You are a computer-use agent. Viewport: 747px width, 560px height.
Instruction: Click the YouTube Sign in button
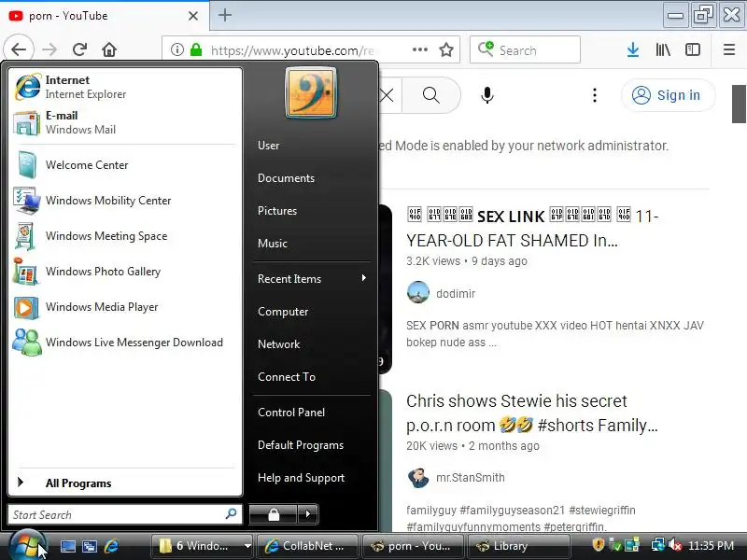point(668,95)
